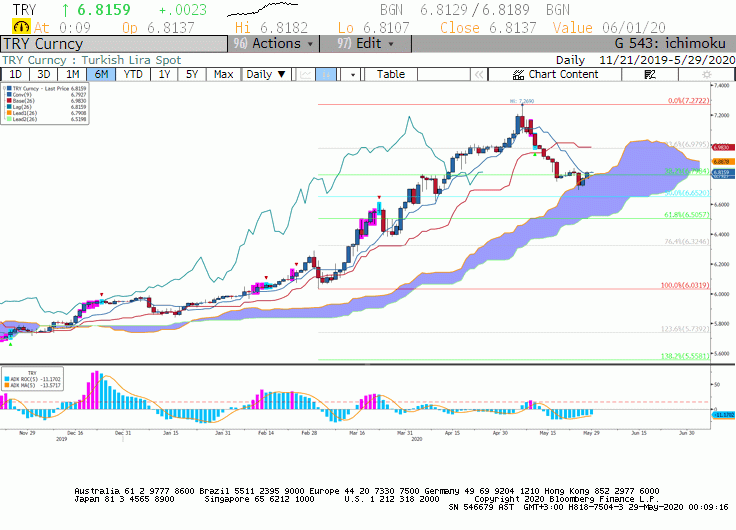The image size is (736, 530).
Task: Open the Daily periodicity dropdown
Action: (266, 74)
